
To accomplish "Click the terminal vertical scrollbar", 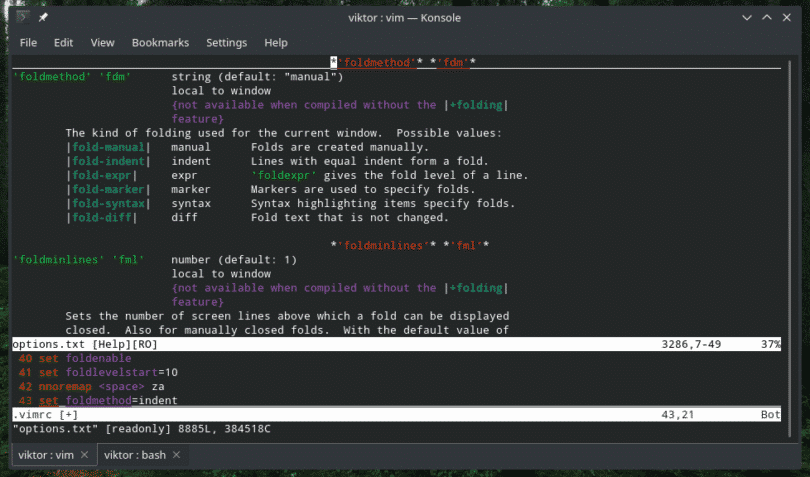I will pos(789,249).
